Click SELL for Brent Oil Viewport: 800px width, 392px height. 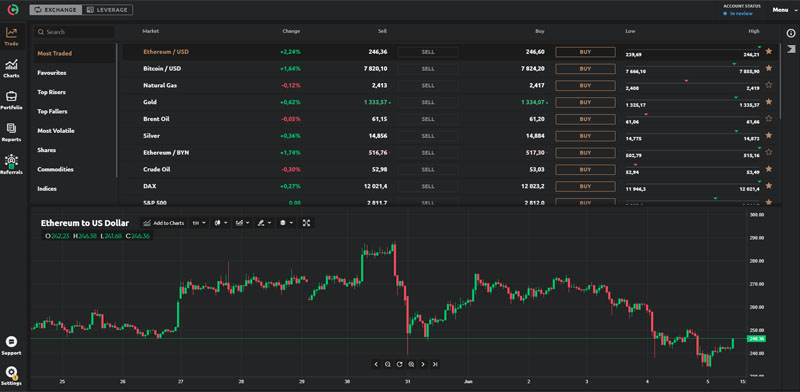(x=428, y=119)
